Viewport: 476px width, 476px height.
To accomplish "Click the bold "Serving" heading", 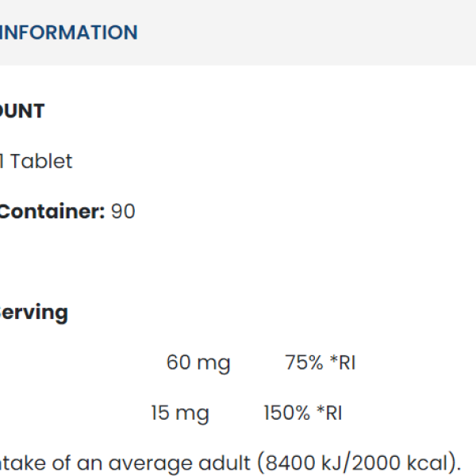I will pyautogui.click(x=34, y=313).
